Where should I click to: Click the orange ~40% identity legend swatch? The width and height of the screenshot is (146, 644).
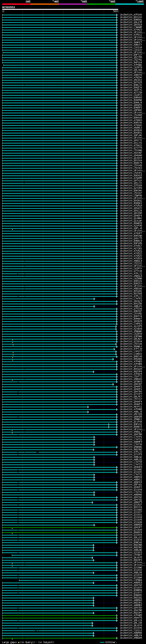[x=45, y=4]
